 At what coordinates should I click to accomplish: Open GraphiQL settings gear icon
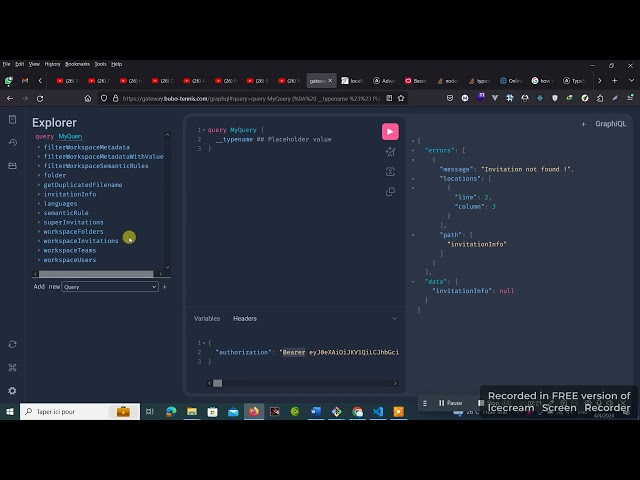[12, 391]
